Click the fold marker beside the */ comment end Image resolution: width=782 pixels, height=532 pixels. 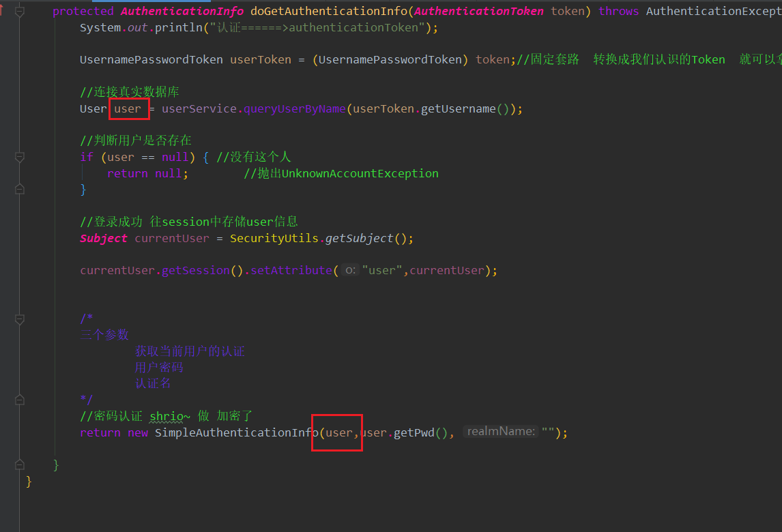20,400
